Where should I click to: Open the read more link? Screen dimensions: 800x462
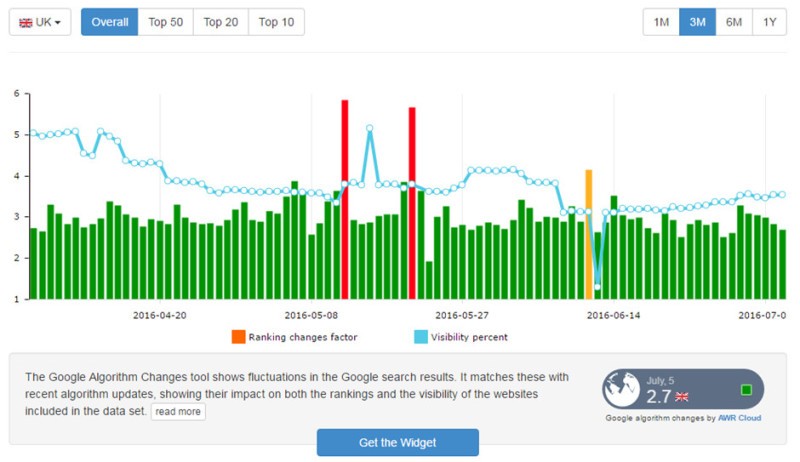coord(178,412)
